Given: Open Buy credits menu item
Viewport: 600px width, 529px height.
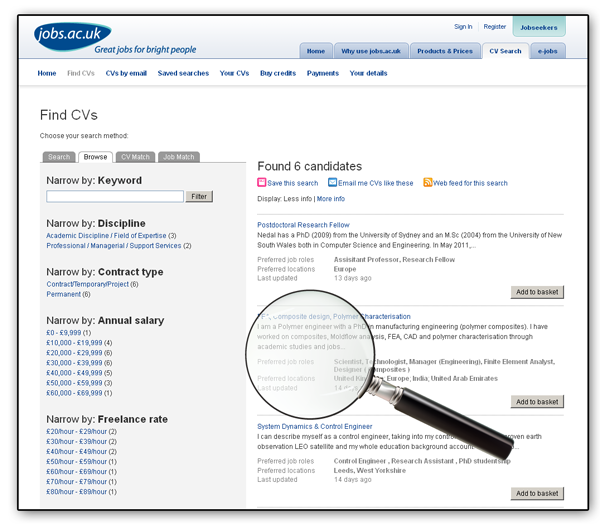Looking at the screenshot, I should pos(278,73).
